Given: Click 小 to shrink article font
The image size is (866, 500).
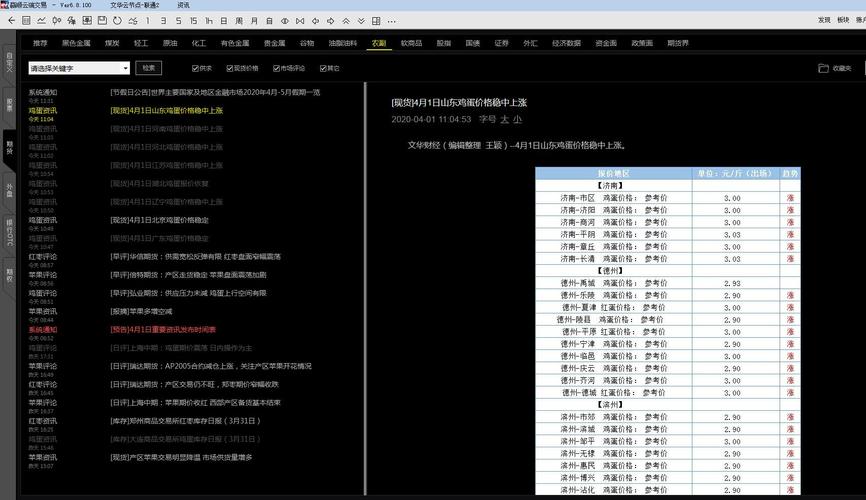Looking at the screenshot, I should (x=517, y=119).
